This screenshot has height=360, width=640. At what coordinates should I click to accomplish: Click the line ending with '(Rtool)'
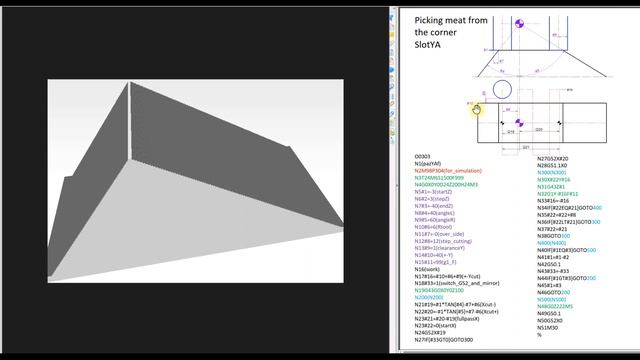[x=433, y=227]
